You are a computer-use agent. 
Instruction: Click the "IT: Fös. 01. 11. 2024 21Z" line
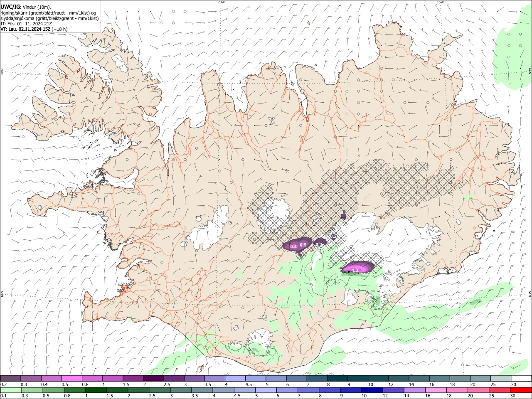coord(26,24)
